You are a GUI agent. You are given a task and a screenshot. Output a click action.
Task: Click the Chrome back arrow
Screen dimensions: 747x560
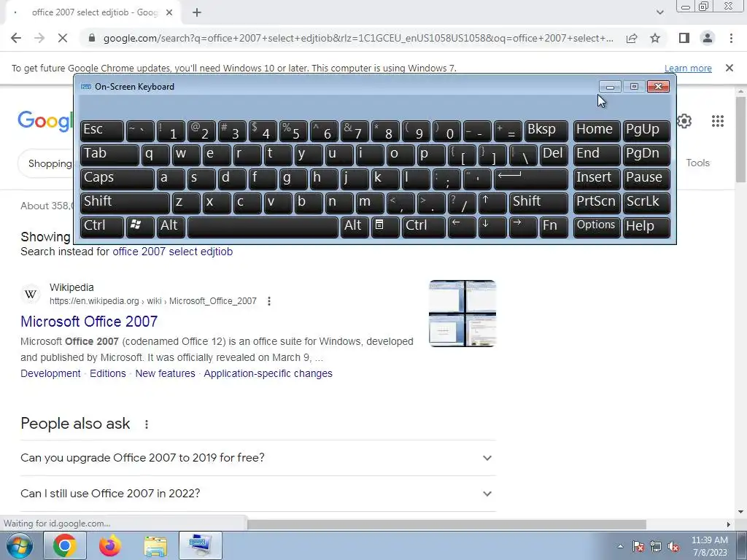tap(16, 38)
